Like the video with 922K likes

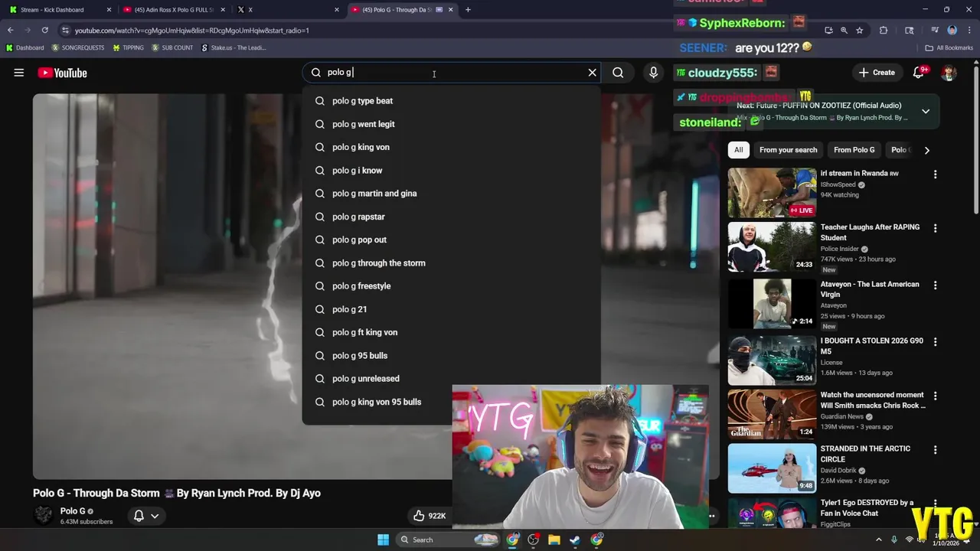429,516
